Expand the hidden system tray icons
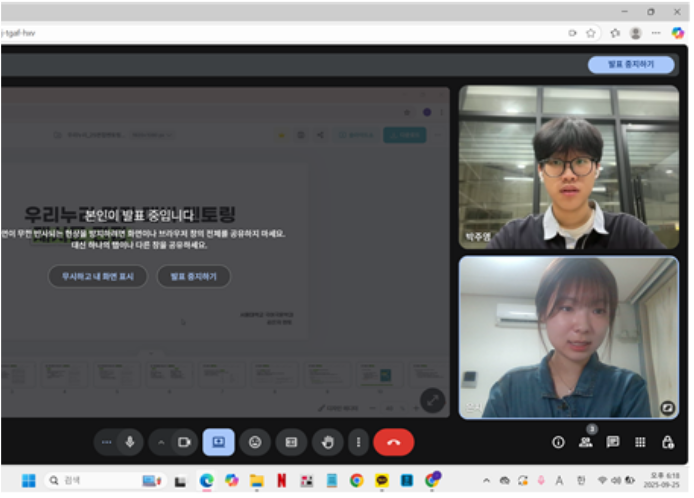The image size is (694, 498). (486, 480)
